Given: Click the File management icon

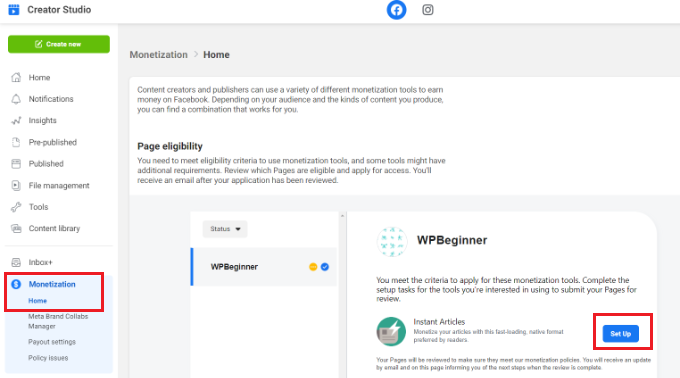Looking at the screenshot, I should (x=16, y=185).
